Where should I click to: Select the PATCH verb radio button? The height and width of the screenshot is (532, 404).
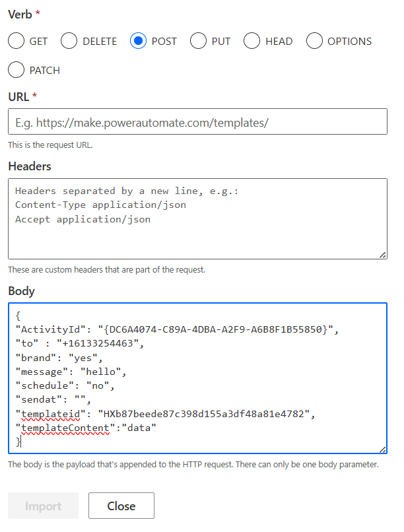[x=17, y=70]
